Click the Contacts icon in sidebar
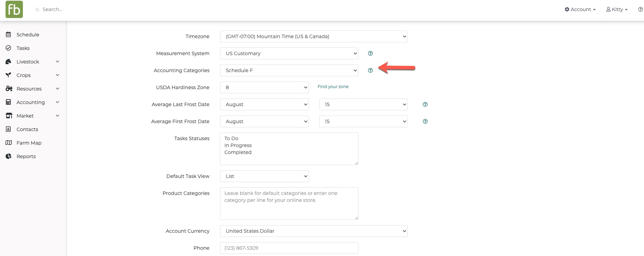644x256 pixels. pyautogui.click(x=9, y=129)
